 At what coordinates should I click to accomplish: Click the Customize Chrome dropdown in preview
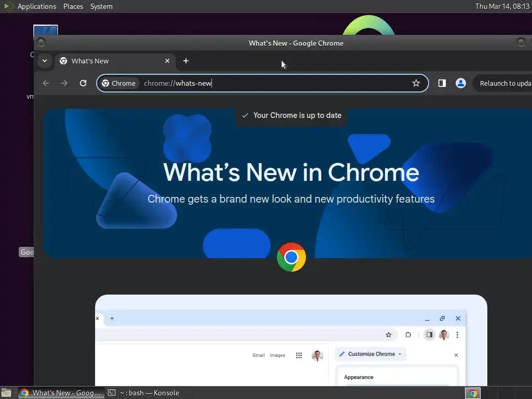pos(371,354)
